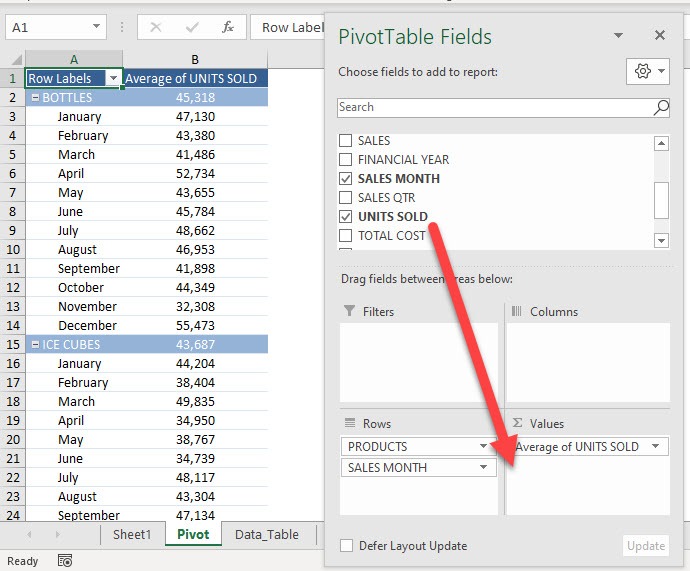Click the Columns area box
This screenshot has width=690, height=571.
click(x=588, y=362)
